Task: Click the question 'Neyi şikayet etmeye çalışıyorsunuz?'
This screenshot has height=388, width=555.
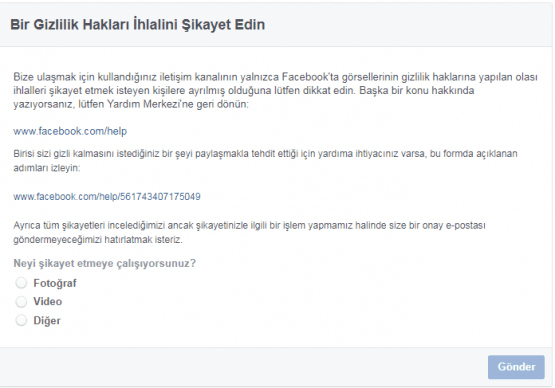Action: click(x=104, y=263)
